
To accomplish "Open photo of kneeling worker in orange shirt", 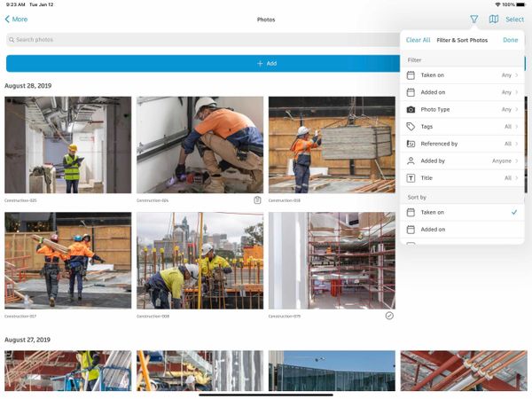I will pos(199,145).
